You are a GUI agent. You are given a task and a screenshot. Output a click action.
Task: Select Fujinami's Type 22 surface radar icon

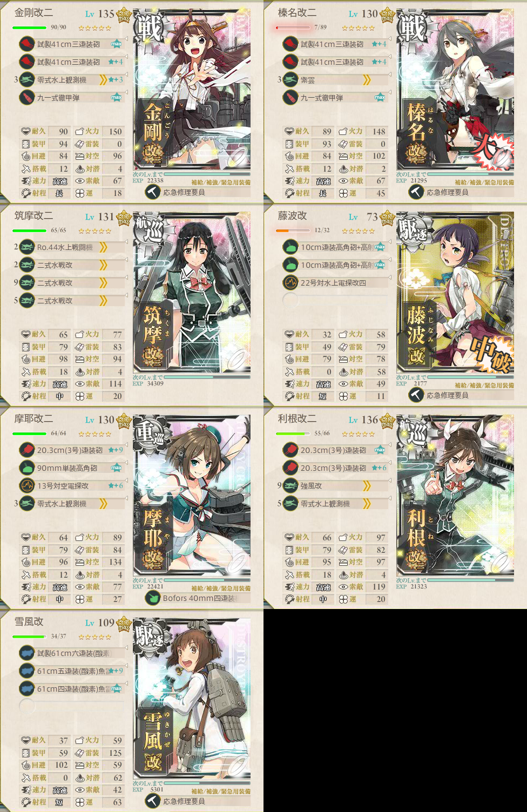(x=290, y=282)
